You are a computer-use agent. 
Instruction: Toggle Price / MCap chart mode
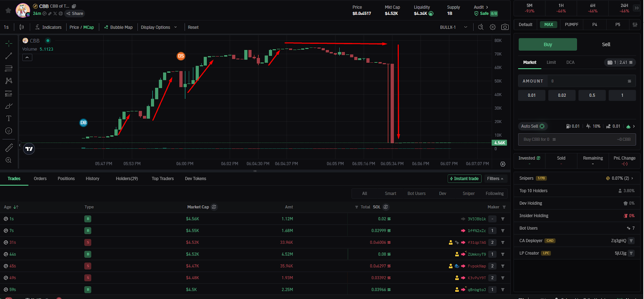tap(82, 27)
